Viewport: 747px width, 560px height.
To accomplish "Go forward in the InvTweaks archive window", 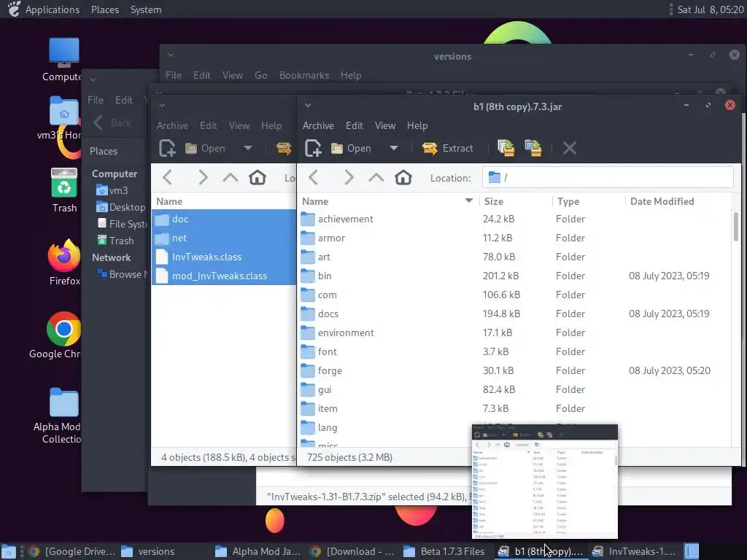I will point(203,178).
